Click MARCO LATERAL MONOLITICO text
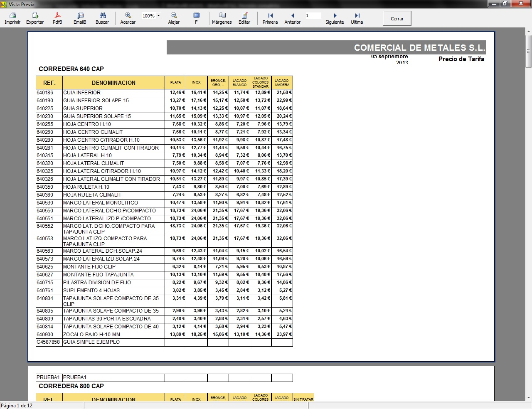Screen dimensions: 532x409 101,203
